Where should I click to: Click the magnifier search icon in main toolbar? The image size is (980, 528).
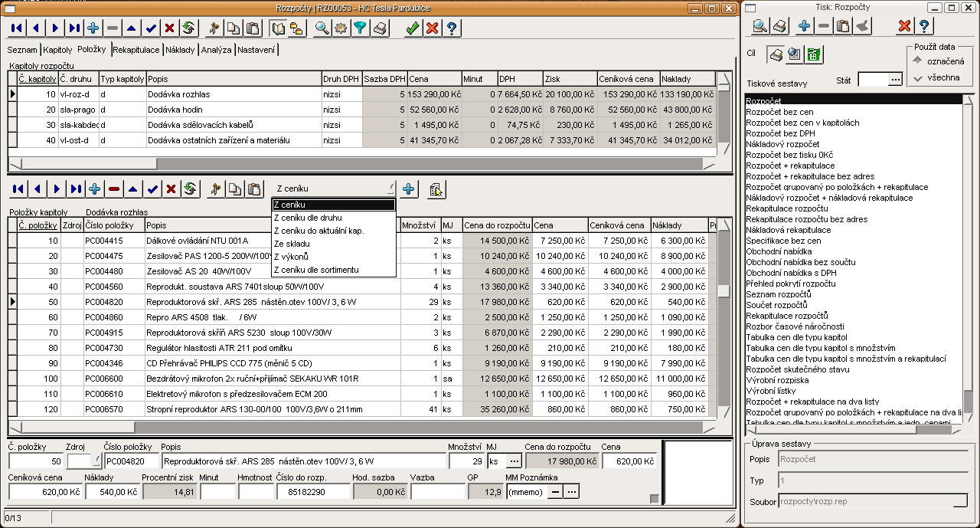click(322, 28)
